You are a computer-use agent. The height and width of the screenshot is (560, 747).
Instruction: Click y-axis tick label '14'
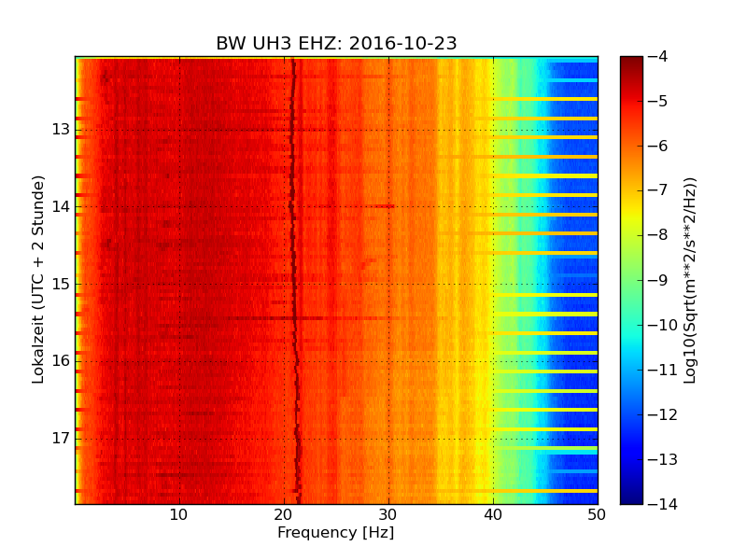61,206
